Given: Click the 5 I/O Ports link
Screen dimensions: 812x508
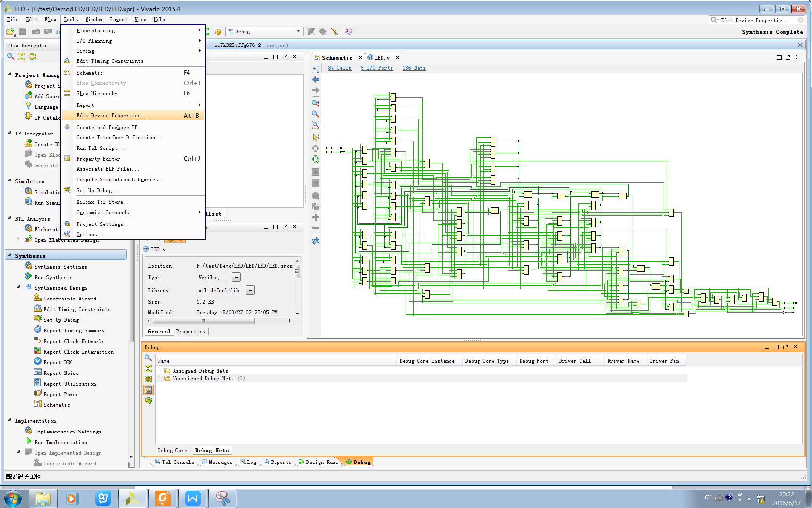Looking at the screenshot, I should coord(377,68).
